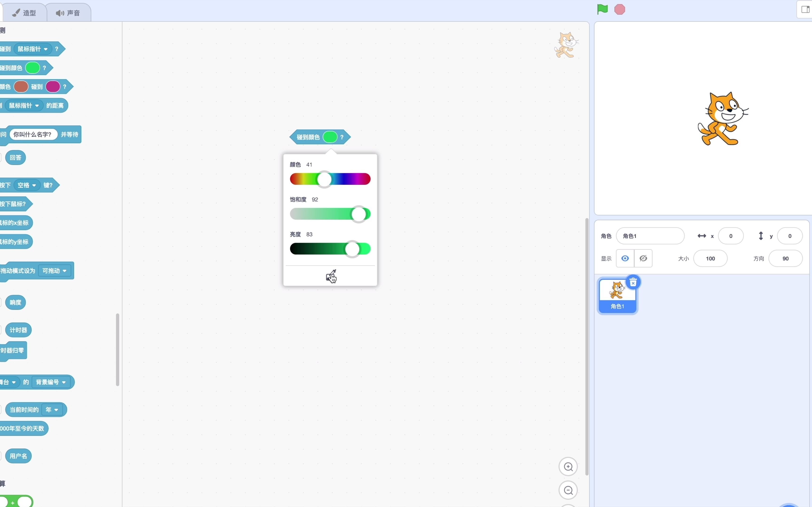Expand the 空格 key dropdown
Viewport: 812px width, 507px height.
click(27, 185)
